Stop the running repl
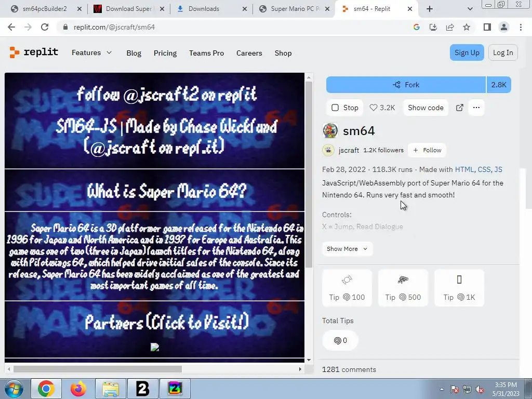The height and width of the screenshot is (399, 532). click(345, 108)
